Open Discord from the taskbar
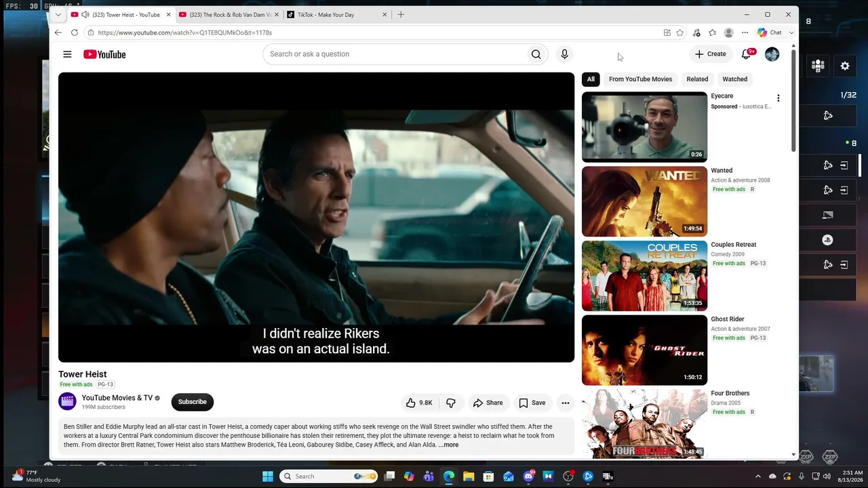Image resolution: width=868 pixels, height=488 pixels. click(528, 476)
